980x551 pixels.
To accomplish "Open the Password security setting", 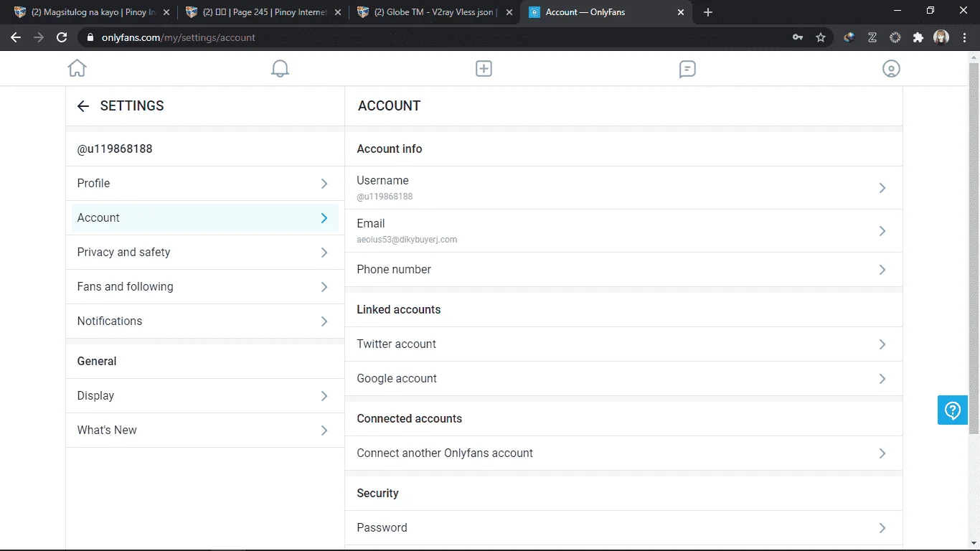I will (x=623, y=528).
